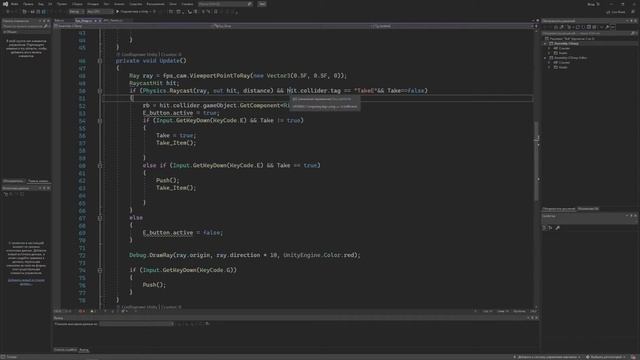Screen dimensions: 640x360
Task: Switch to the Список ошибок tab
Action: [65, 350]
